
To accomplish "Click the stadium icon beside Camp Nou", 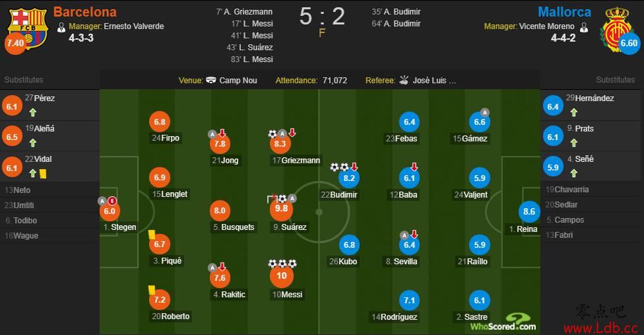I will pyautogui.click(x=211, y=81).
